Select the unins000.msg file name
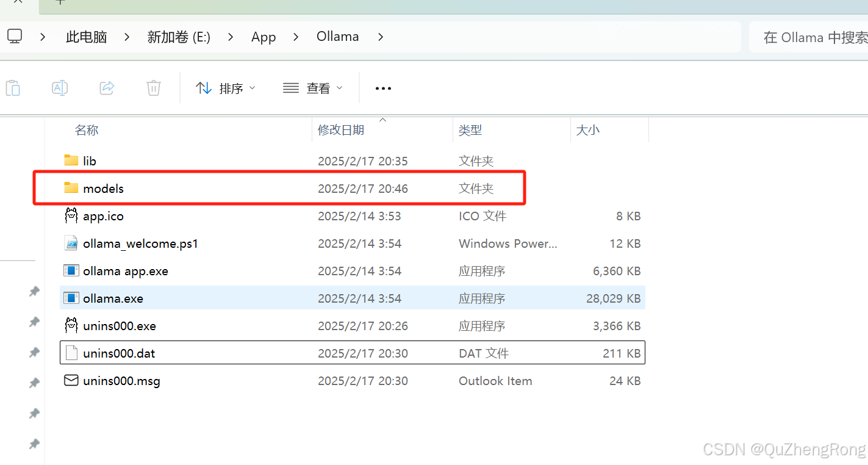868x465 pixels. [x=122, y=381]
